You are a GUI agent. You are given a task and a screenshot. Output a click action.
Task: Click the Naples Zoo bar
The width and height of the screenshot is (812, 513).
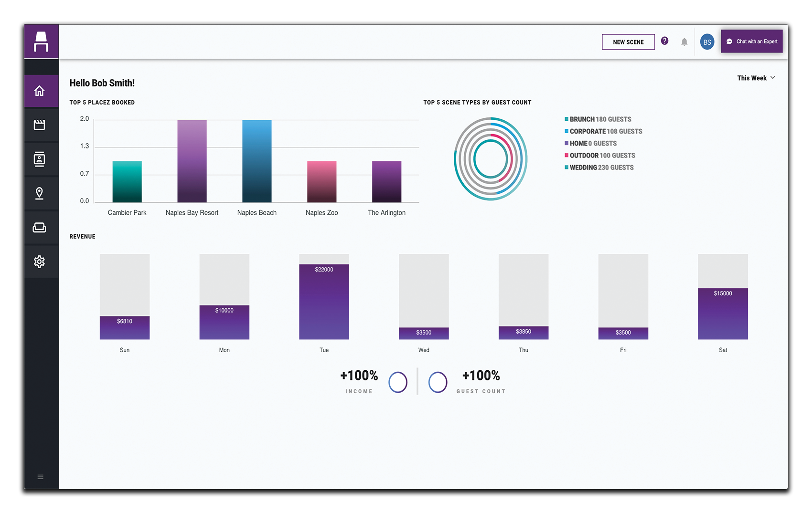click(x=322, y=182)
